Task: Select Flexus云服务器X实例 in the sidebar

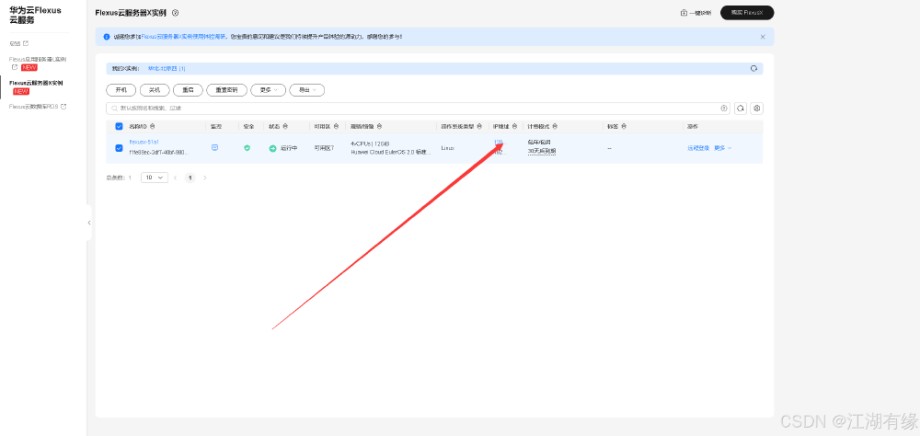Action: (36, 83)
